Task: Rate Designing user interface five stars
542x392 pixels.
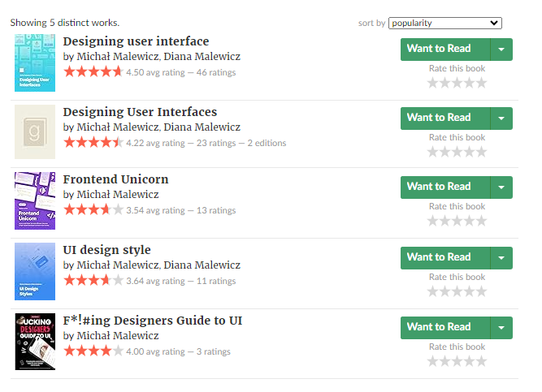Action: 481,83
